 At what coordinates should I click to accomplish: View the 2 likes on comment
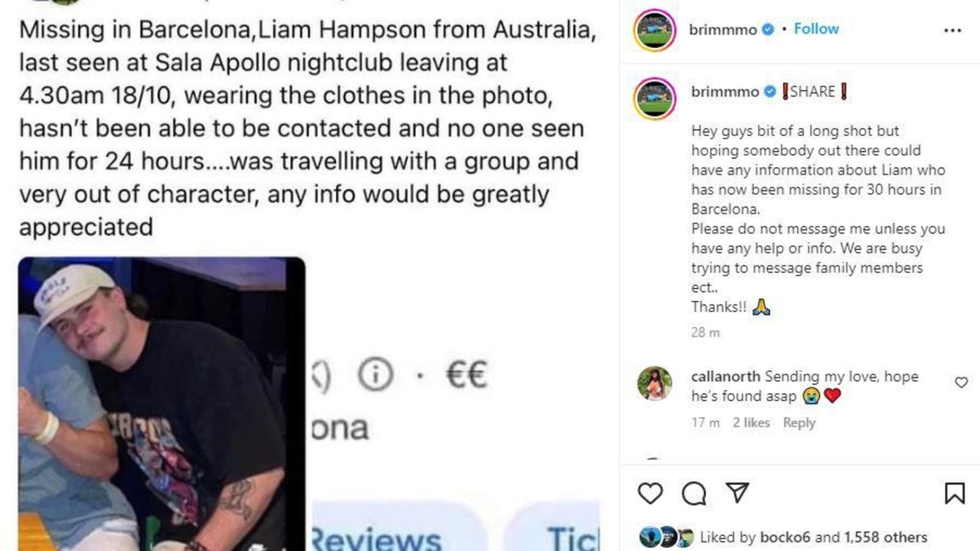point(751,422)
